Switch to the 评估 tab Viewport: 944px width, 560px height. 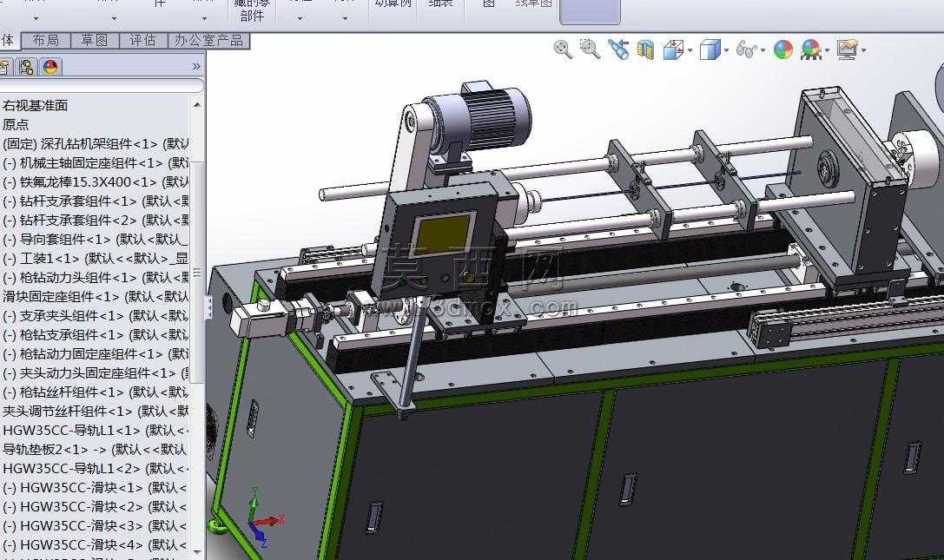[x=143, y=40]
